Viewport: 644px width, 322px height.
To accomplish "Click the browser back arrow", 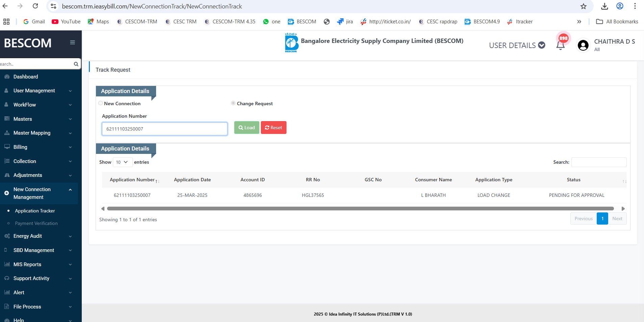I will (5, 6).
